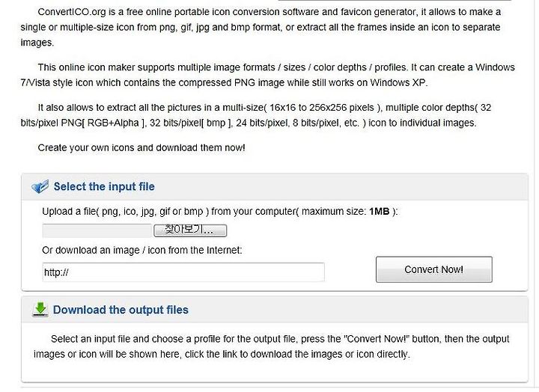
Task: Click the Convert Now! button
Action: coord(433,269)
